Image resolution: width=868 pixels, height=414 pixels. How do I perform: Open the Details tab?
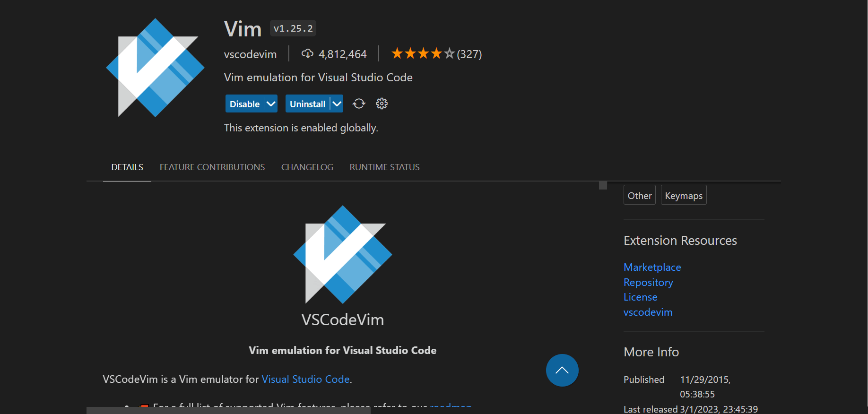click(127, 167)
